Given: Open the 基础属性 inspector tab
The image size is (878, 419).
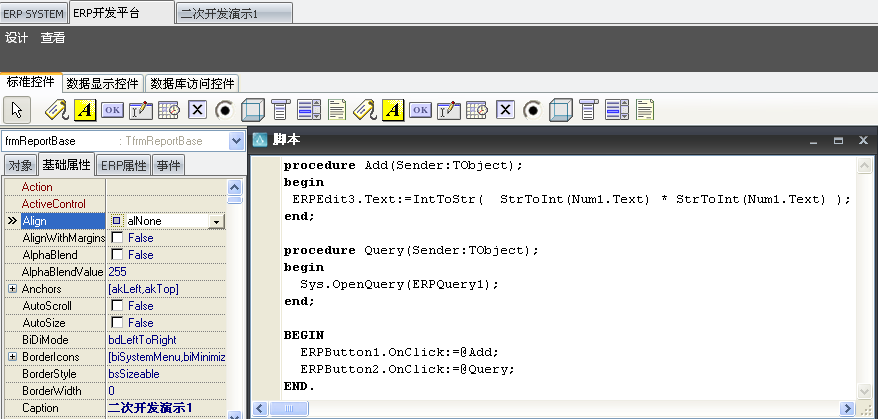Looking at the screenshot, I should pyautogui.click(x=67, y=165).
